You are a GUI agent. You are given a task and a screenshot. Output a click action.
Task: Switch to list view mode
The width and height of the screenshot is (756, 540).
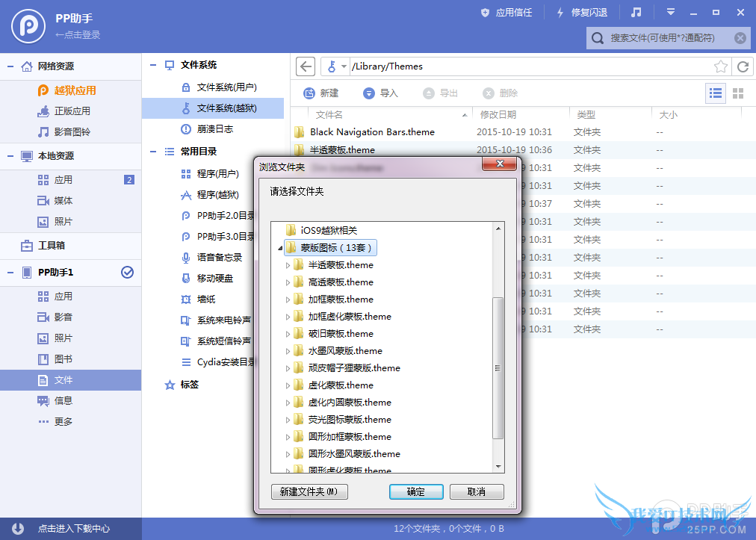coord(716,93)
